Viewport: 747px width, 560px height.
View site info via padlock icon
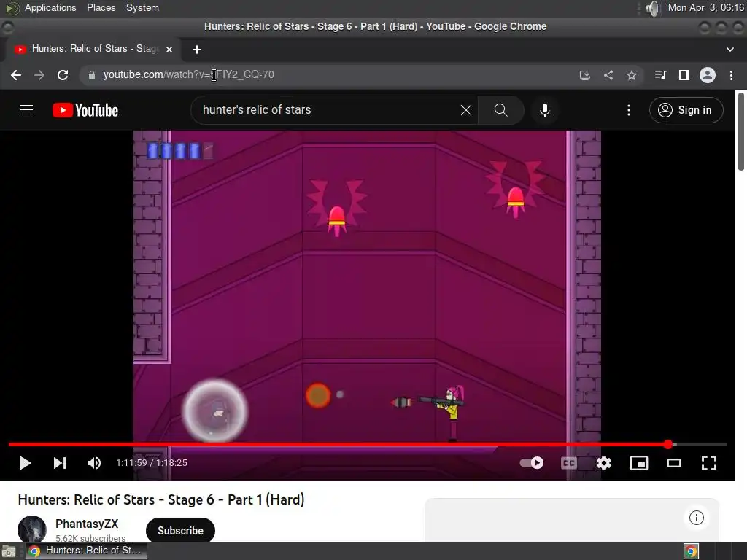tap(92, 75)
